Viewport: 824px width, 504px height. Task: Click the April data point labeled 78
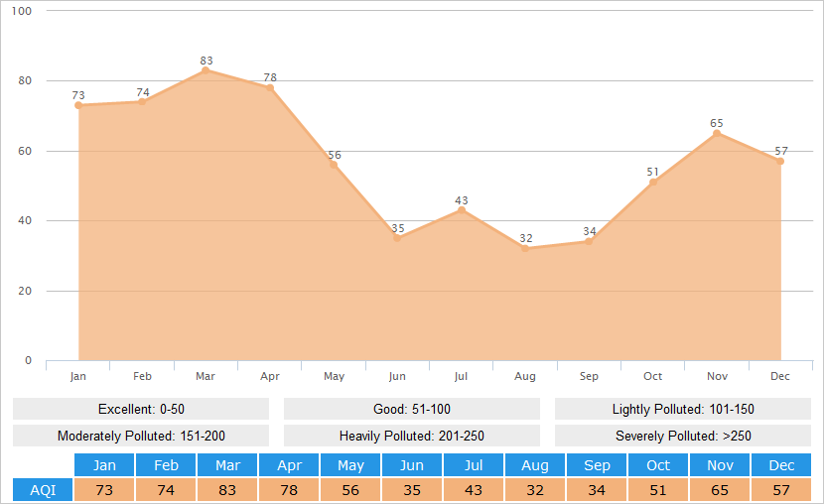tap(270, 87)
